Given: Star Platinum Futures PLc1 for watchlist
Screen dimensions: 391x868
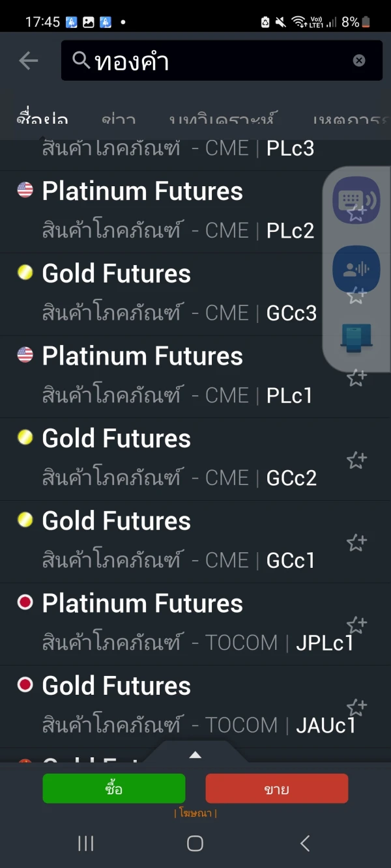Looking at the screenshot, I should pyautogui.click(x=356, y=378).
